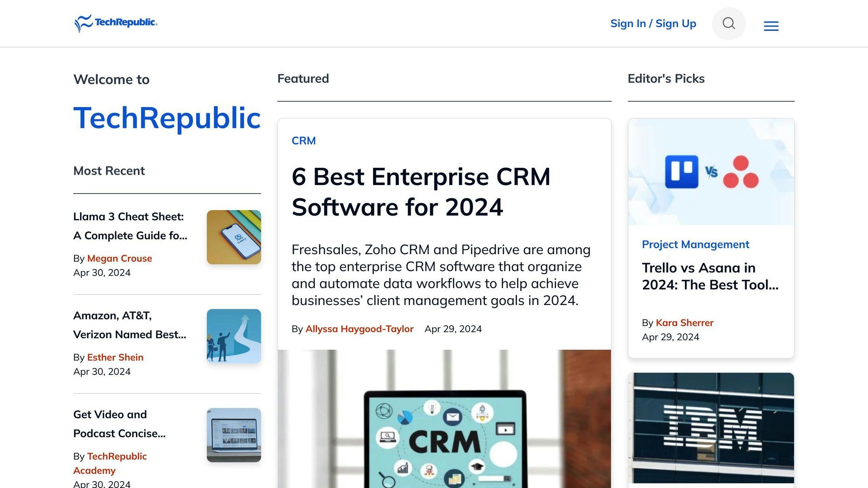Open Trello vs Asana in 2024 headline
Viewport: 868px width, 488px height.
point(710,276)
